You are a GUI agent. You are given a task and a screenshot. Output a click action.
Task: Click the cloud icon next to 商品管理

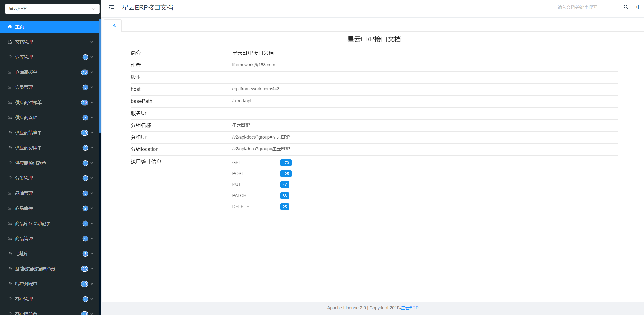tap(10, 238)
